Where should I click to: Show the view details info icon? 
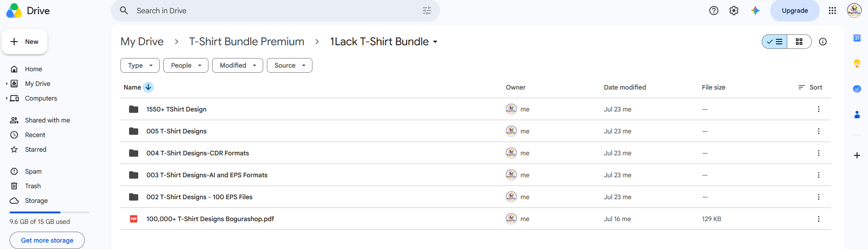click(x=823, y=42)
